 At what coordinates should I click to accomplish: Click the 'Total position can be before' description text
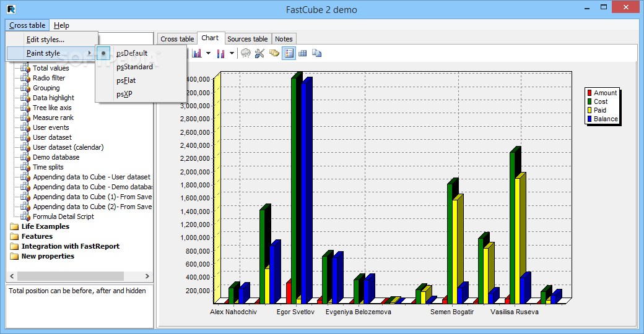pyautogui.click(x=77, y=291)
